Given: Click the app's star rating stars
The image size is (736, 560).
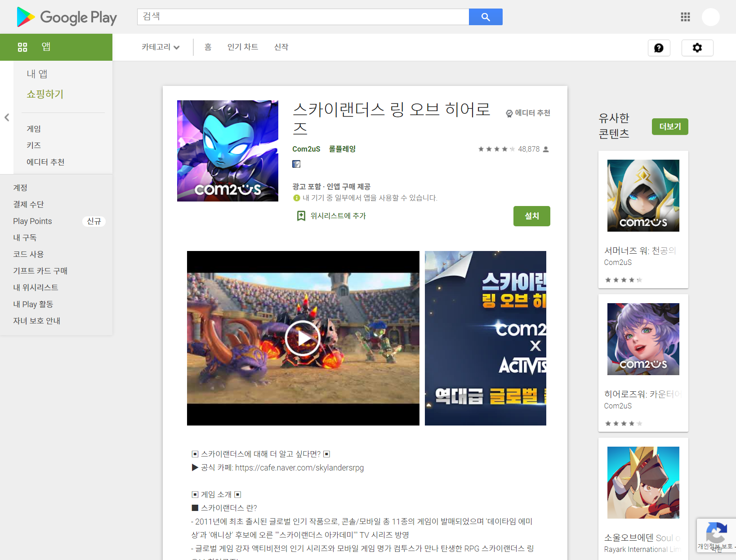Looking at the screenshot, I should click(x=496, y=149).
